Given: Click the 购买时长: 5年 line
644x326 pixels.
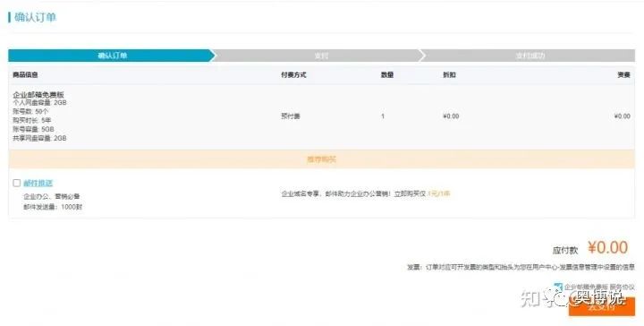Looking at the screenshot, I should point(31,120).
